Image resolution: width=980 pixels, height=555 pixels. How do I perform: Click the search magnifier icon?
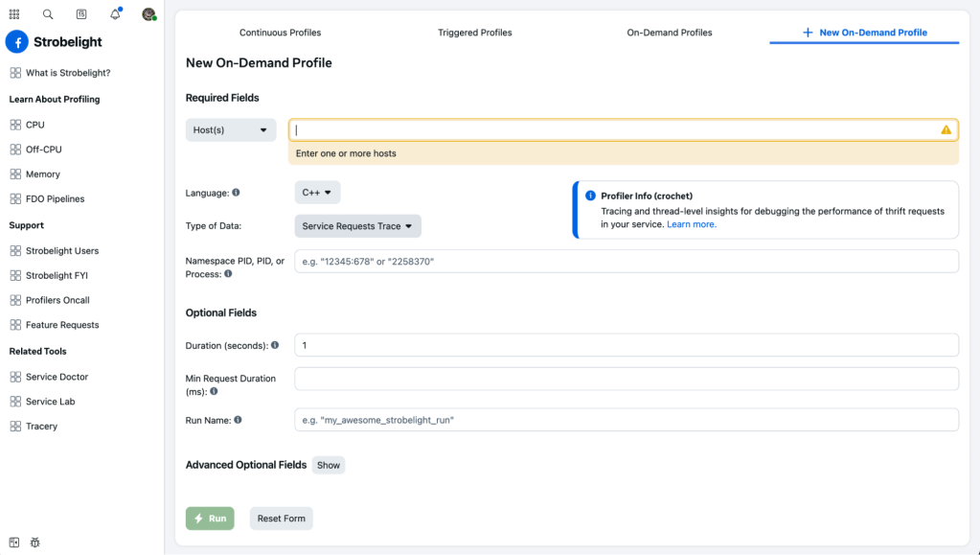(48, 14)
